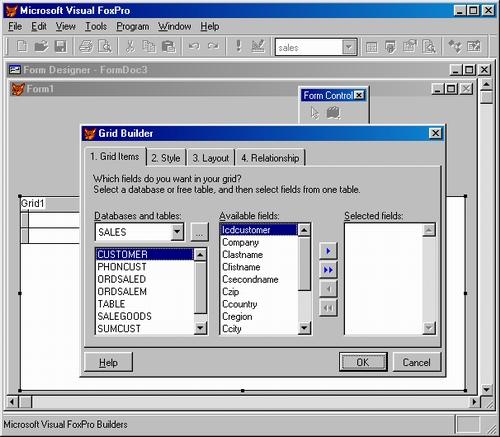Expand the SALES databases dropdown arrow
This screenshot has width=500, height=437.
(177, 232)
